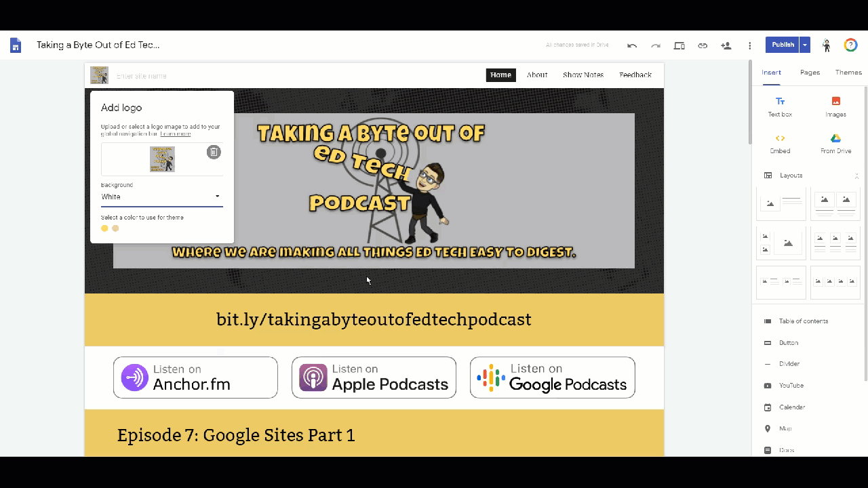This screenshot has width=868, height=488.
Task: Choose the four-column images layout
Action: [x=835, y=283]
